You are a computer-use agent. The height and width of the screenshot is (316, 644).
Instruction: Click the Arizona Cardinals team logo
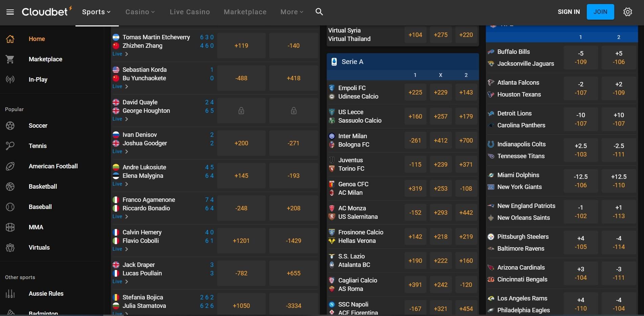coord(491,268)
